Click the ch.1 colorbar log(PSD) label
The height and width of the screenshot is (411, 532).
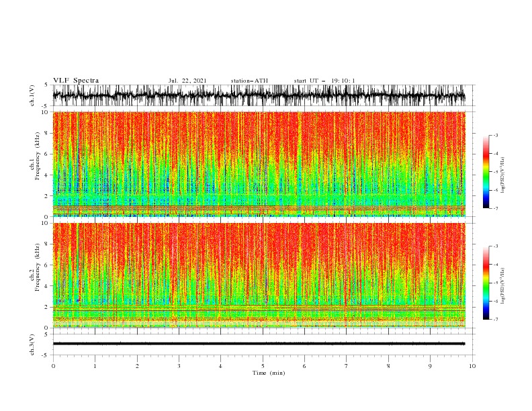coord(503,175)
